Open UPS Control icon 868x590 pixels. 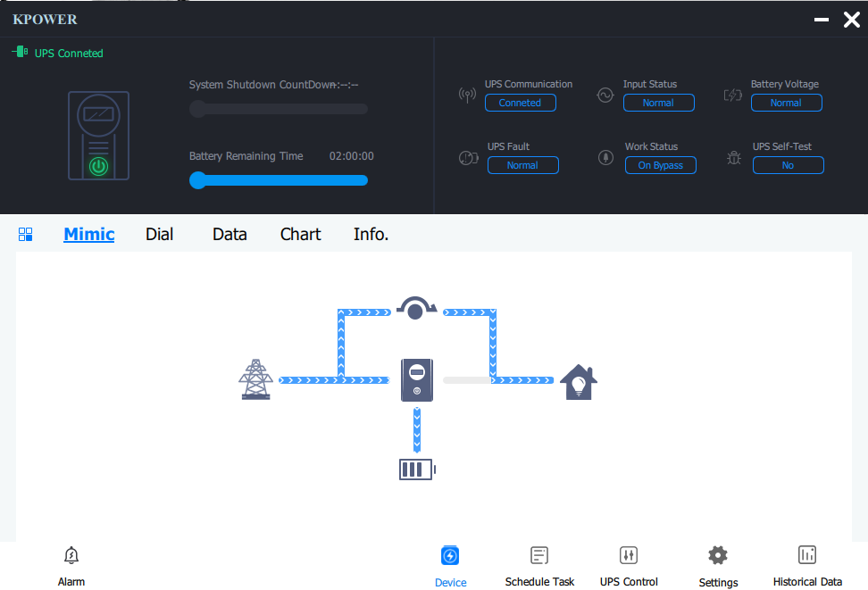tap(629, 555)
